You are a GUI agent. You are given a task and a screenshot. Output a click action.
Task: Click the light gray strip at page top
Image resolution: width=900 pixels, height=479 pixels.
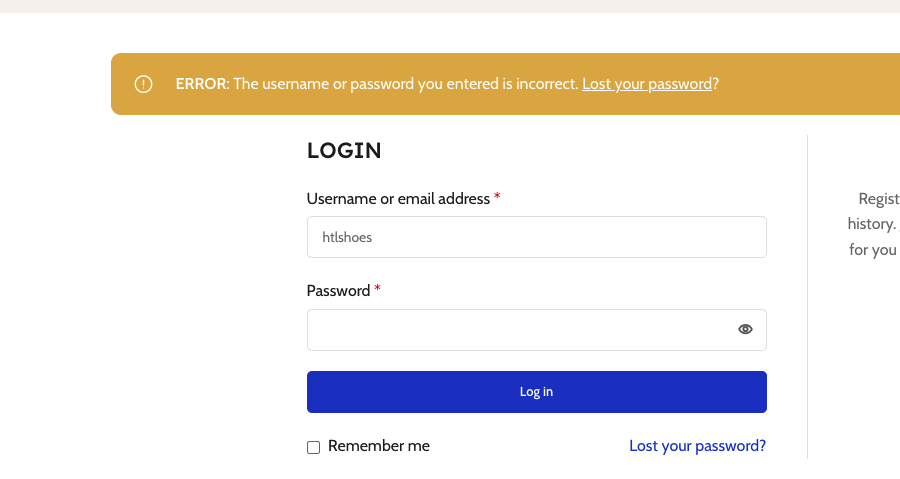point(450,6)
